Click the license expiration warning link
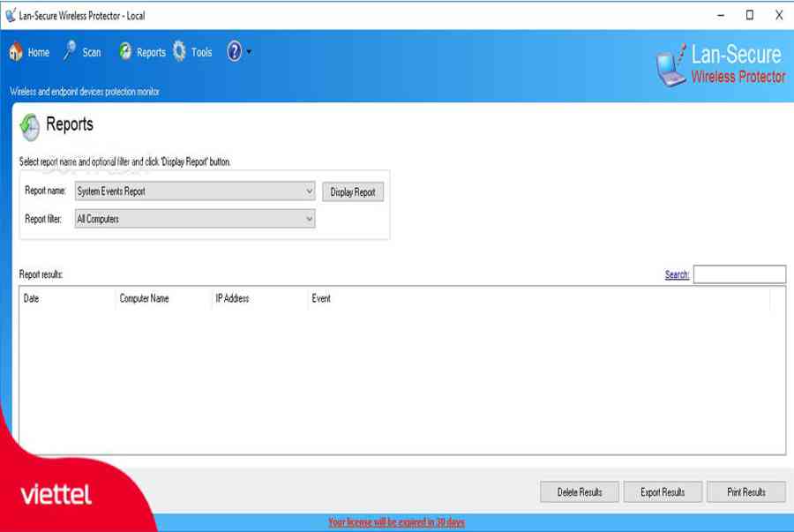The image size is (794, 532). [396, 522]
